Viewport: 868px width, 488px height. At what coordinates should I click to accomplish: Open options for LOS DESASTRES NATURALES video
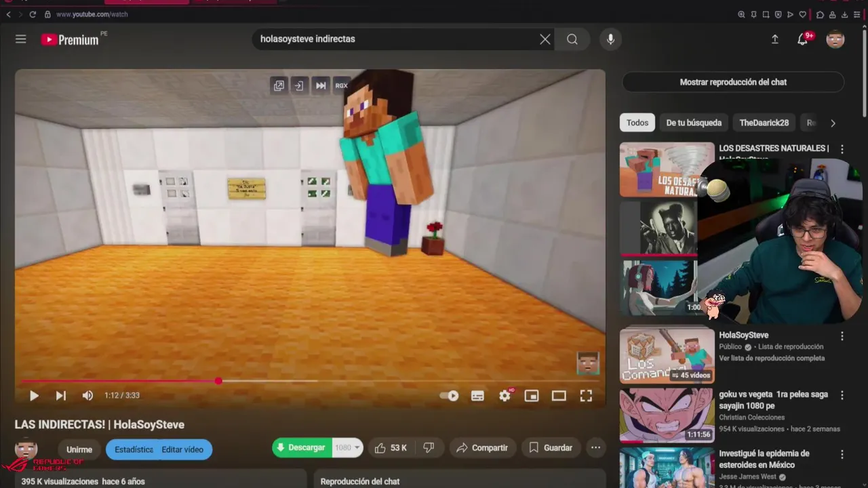point(842,149)
